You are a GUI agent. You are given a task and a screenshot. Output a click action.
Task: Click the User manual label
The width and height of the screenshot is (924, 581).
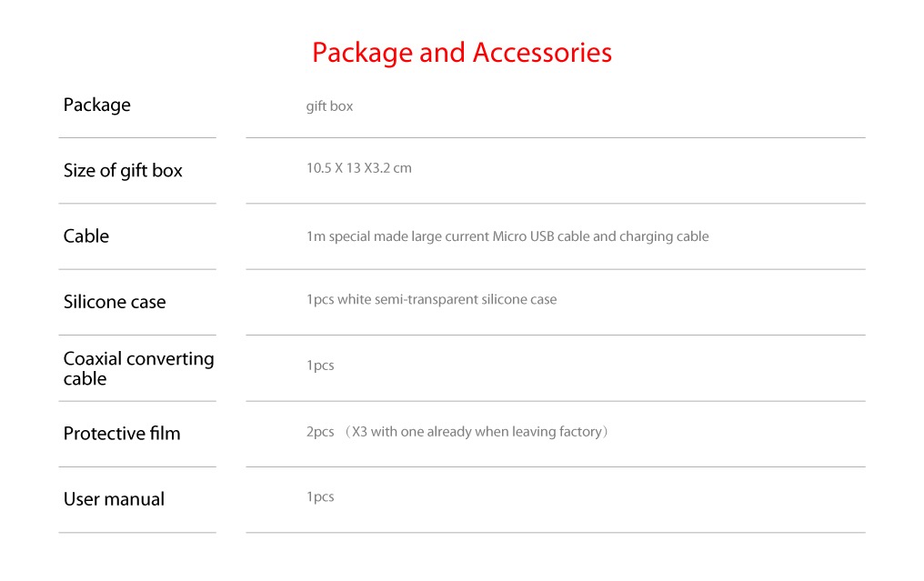(x=114, y=499)
